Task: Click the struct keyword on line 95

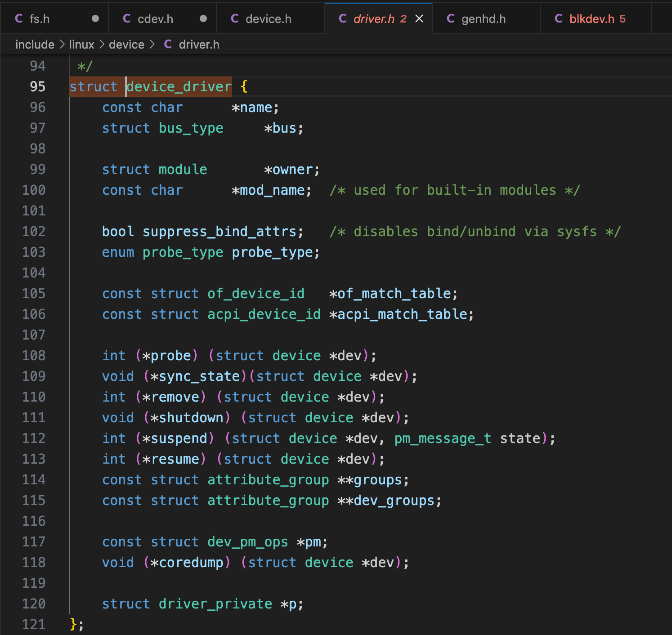Action: click(94, 86)
